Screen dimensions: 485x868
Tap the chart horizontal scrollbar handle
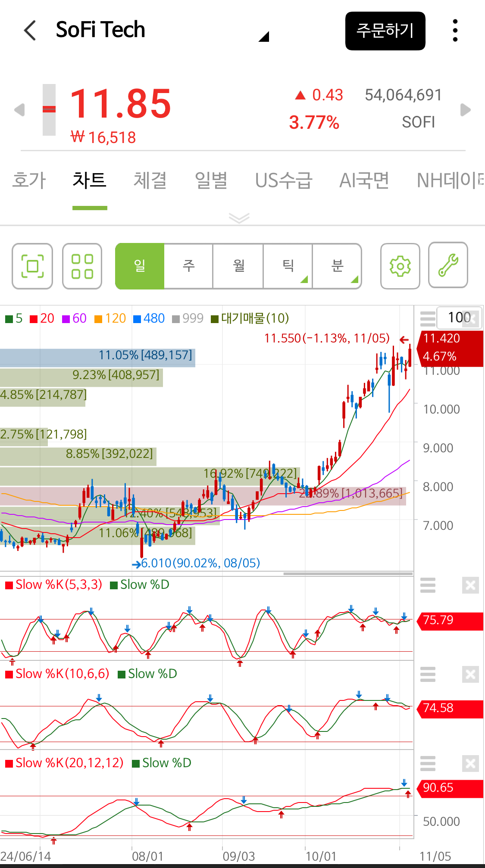click(x=348, y=574)
